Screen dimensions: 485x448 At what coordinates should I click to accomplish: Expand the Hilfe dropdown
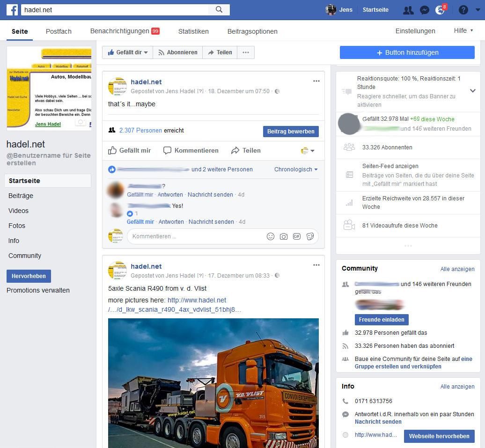tap(463, 30)
